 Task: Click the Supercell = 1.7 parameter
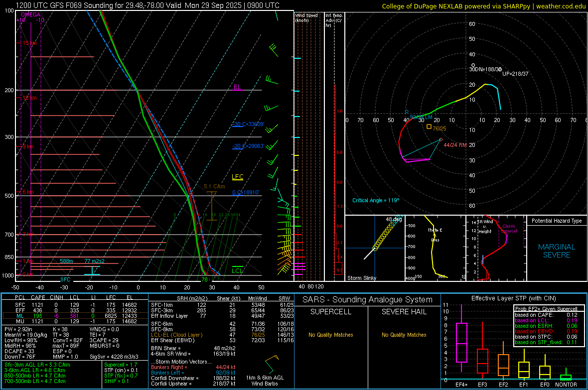pyautogui.click(x=121, y=365)
